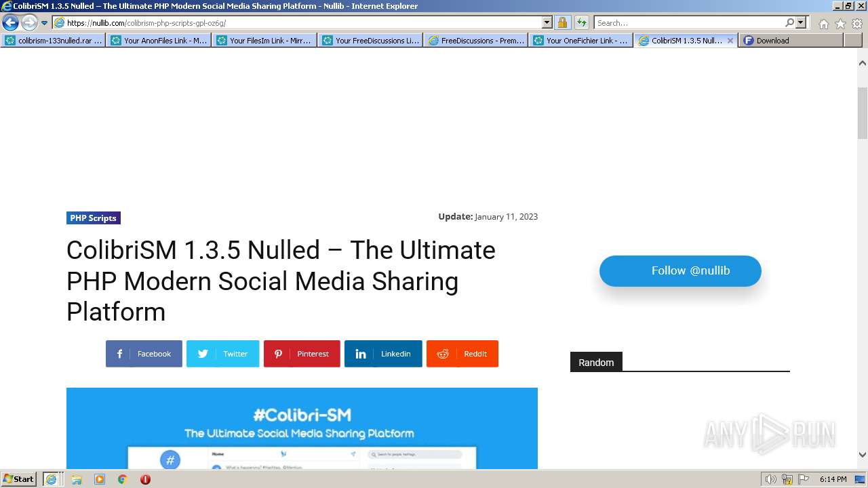
Task: Open the Colibri-SM featured image
Action: [302, 428]
